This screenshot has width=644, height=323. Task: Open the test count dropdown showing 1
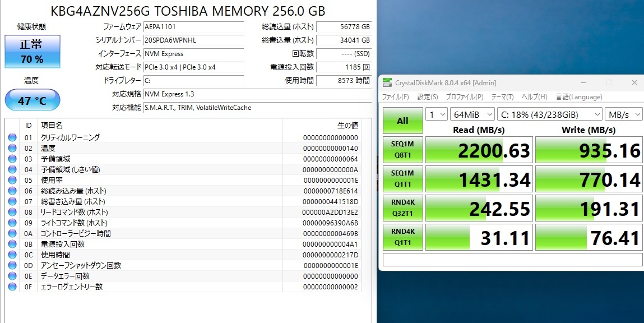pyautogui.click(x=437, y=114)
